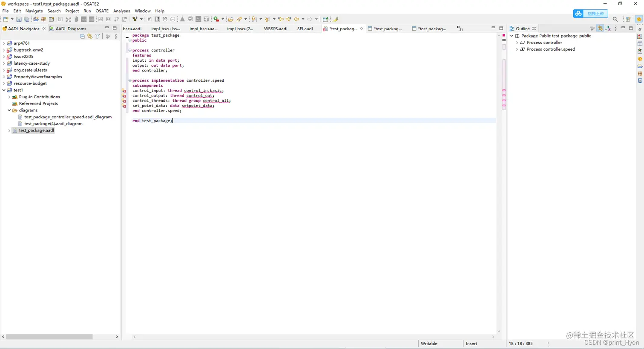The width and height of the screenshot is (644, 349).
Task: Click the Run green play icon
Action: 216,19
